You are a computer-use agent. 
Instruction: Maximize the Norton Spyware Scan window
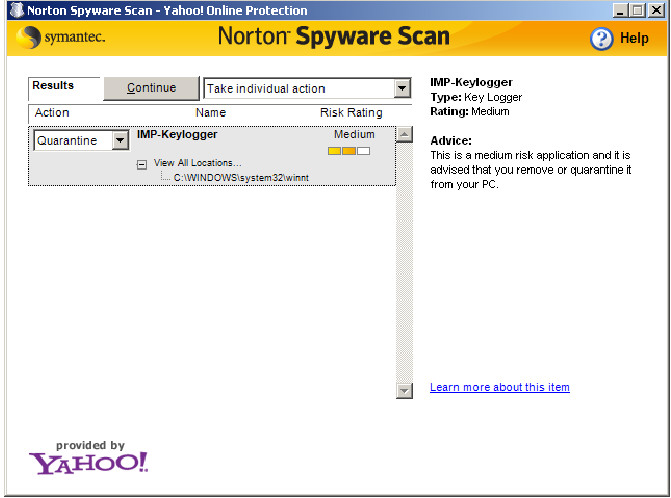coord(638,10)
